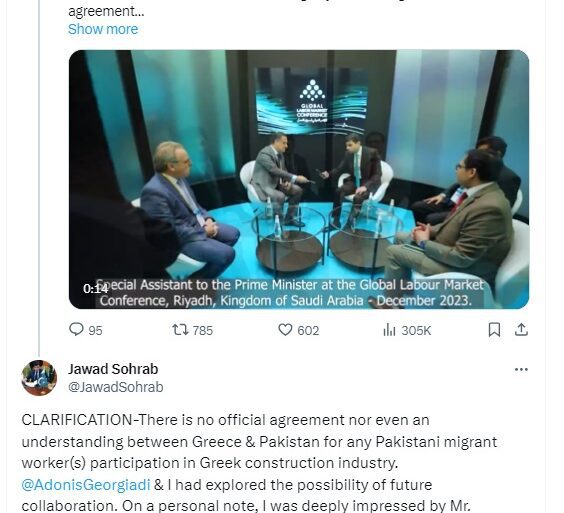Open @AdonisGeorgiadi mention link
Screen dimensions: 564x513
[86, 485]
